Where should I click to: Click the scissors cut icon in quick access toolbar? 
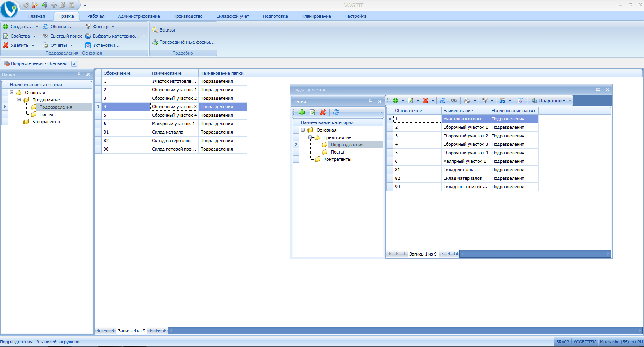pos(54,5)
